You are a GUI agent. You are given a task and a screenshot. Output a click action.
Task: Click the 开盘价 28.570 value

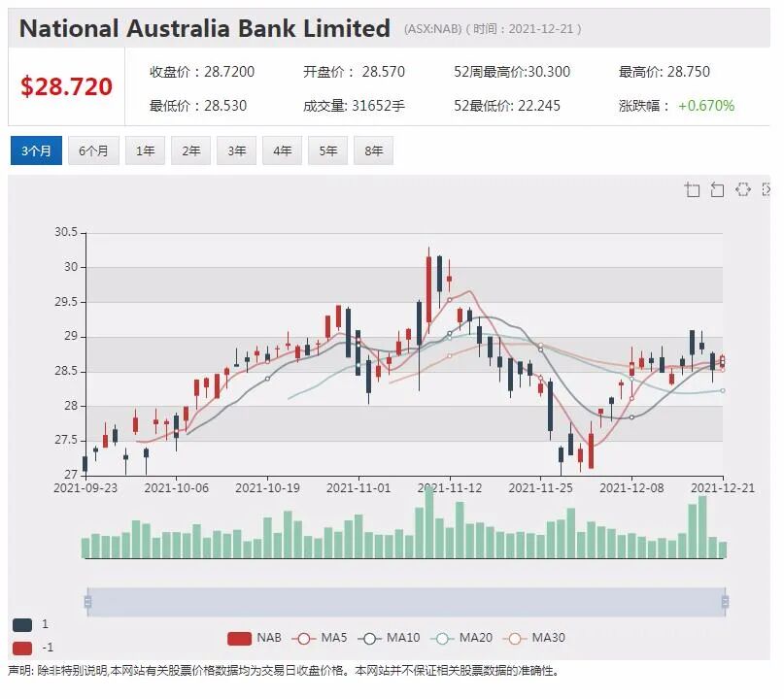pyautogui.click(x=354, y=72)
